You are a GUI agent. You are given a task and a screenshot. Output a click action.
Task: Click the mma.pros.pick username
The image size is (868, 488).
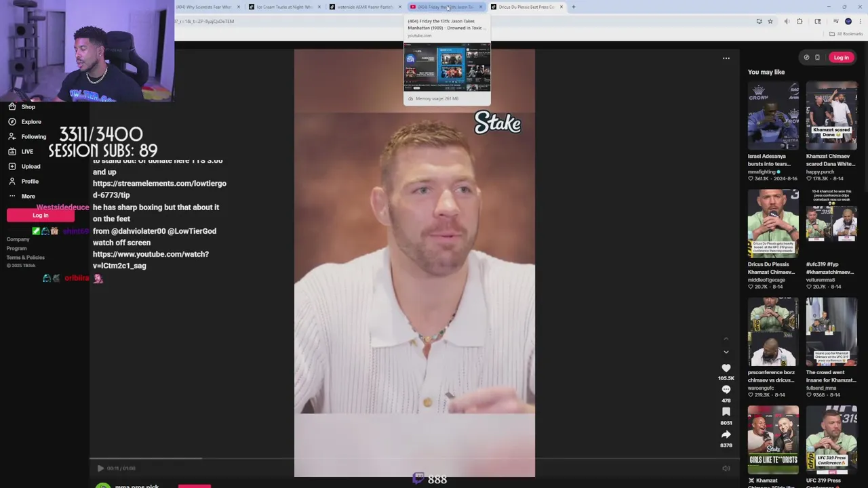pyautogui.click(x=136, y=486)
